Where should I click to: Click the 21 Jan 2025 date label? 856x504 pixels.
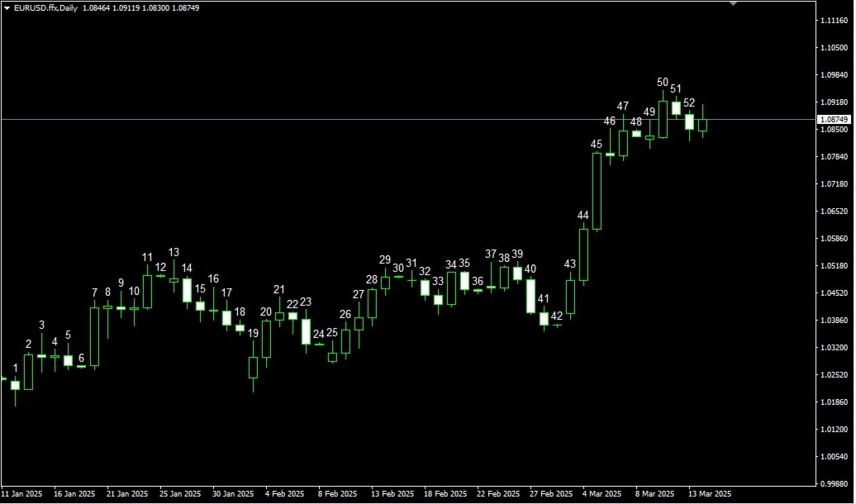coord(127,494)
